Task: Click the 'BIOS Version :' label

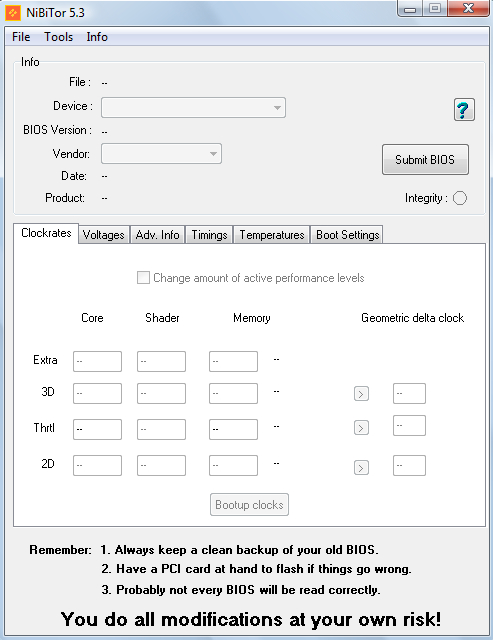Action: pos(58,130)
